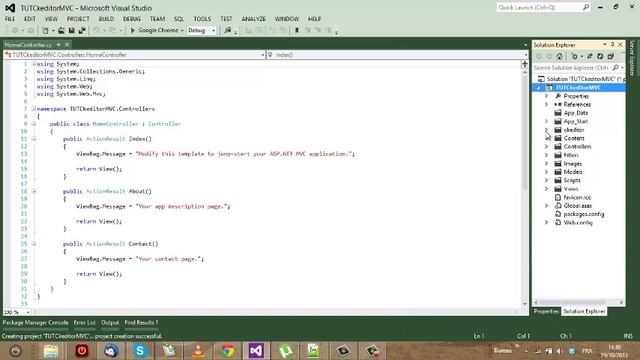The width and height of the screenshot is (640, 360).
Task: Open Google Chrome from the taskbar
Action: click(227, 351)
